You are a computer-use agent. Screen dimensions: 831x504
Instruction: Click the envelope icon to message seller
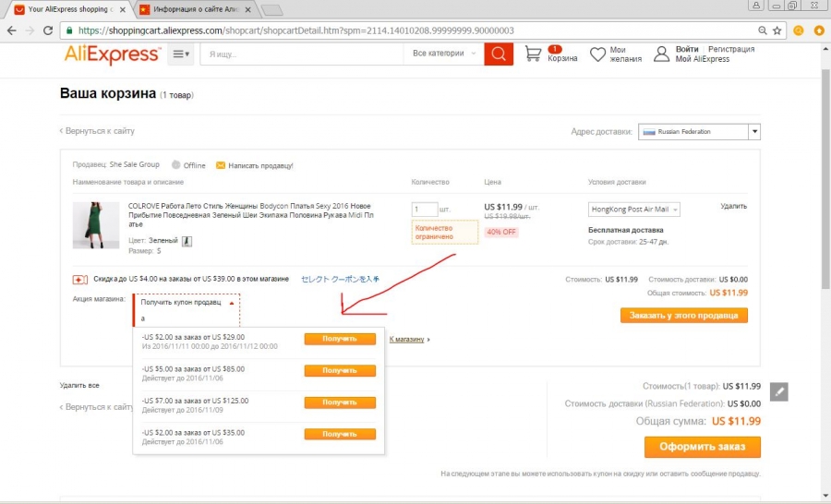(220, 165)
